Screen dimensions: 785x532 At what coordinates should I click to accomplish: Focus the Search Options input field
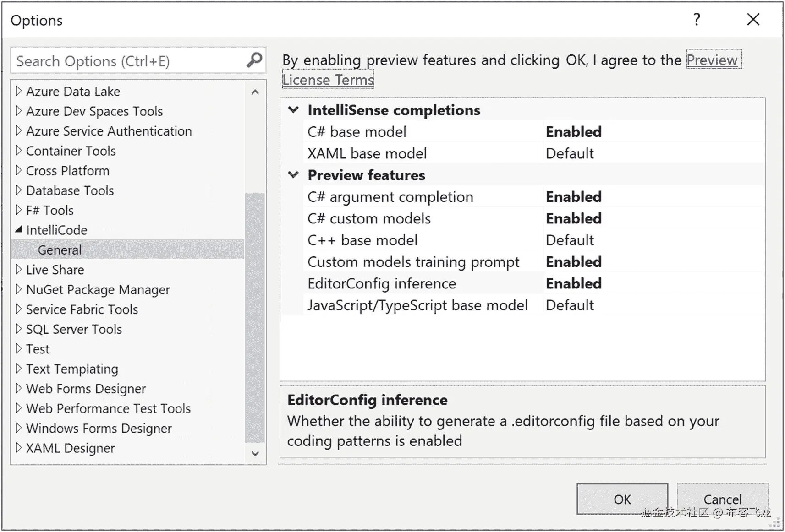pyautogui.click(x=128, y=61)
